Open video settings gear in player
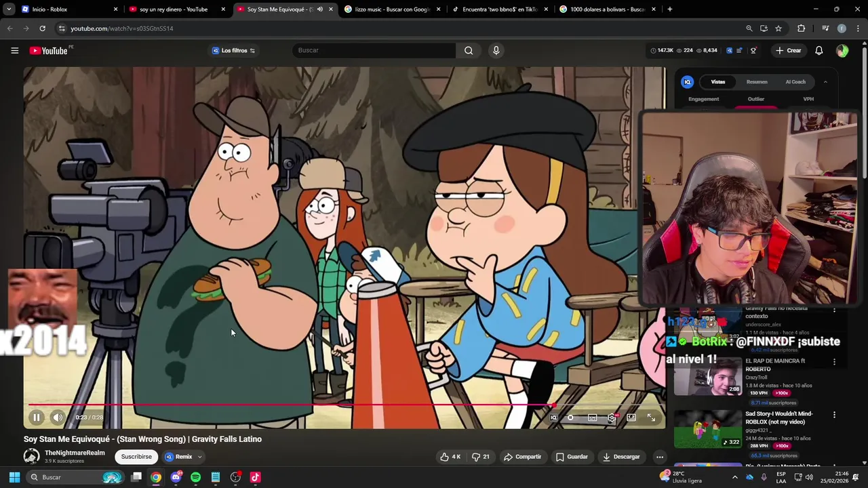 (612, 418)
